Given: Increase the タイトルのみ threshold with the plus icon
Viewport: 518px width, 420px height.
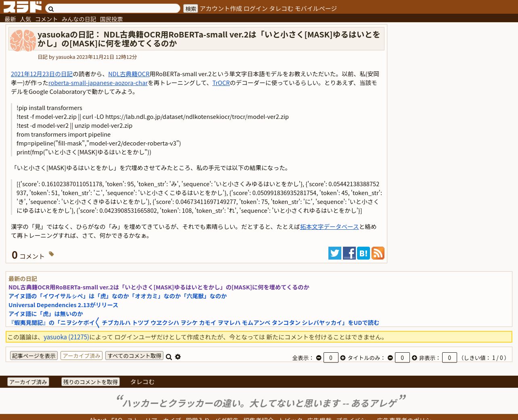Looking at the screenshot, I should (414, 358).
